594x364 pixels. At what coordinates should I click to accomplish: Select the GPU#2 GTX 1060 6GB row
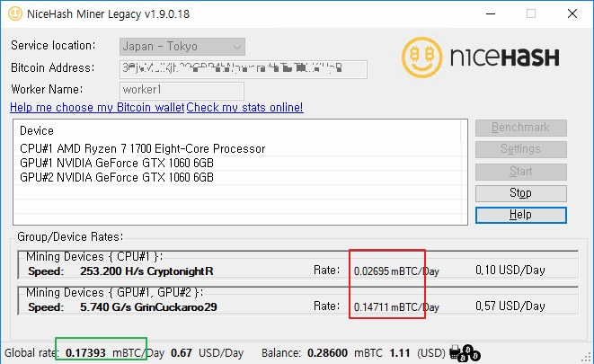point(237,178)
